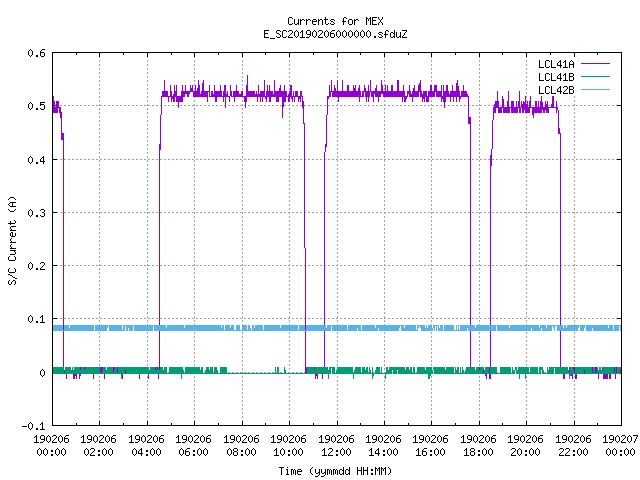The height and width of the screenshot is (480, 640).
Task: Click the y-axis tick value 0.1
Action: 37,319
